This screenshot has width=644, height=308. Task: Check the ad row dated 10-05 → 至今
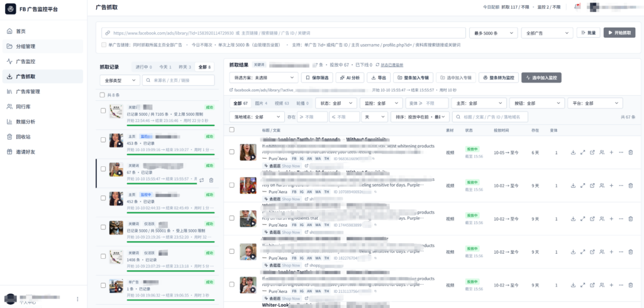click(231, 152)
